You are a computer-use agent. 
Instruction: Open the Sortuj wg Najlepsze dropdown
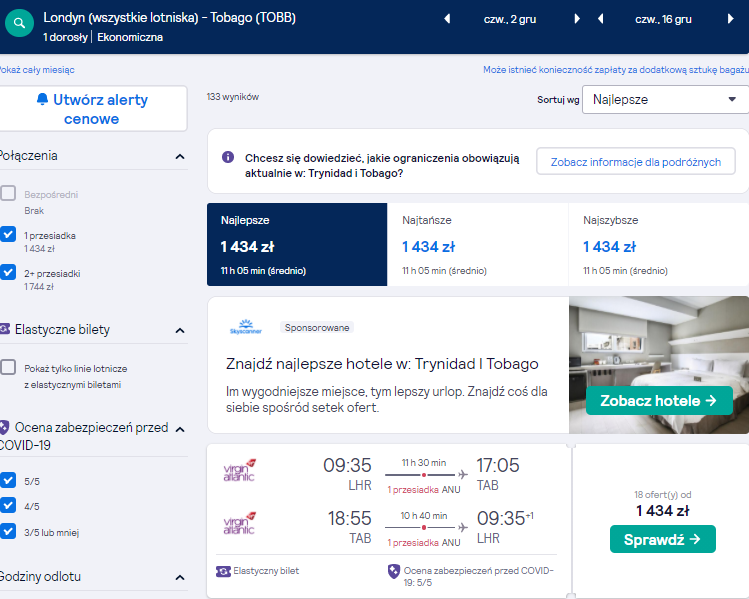[665, 99]
